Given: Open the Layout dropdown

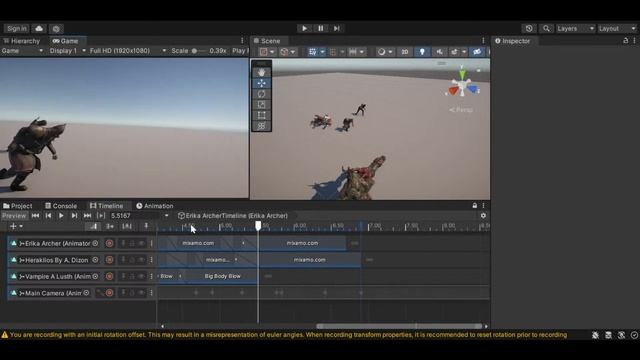Looking at the screenshot, I should [x=616, y=29].
